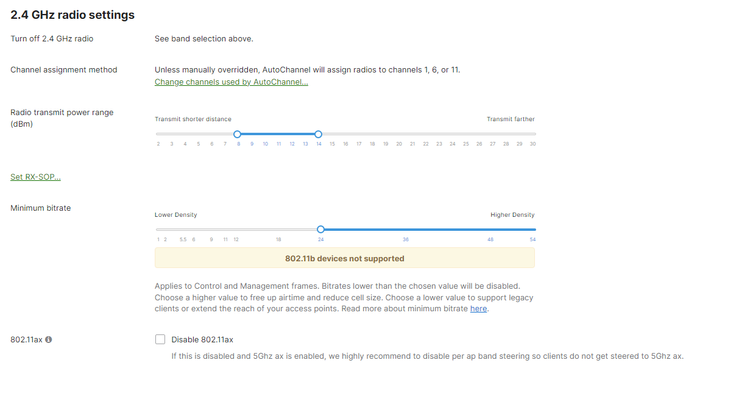Click the 2.4 GHz radio settings heading
The image size is (753, 402).
tap(72, 15)
